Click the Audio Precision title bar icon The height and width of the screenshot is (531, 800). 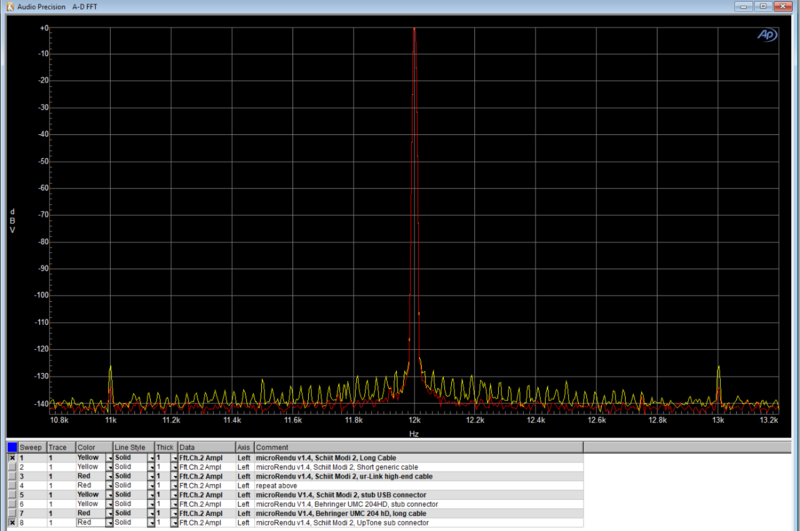coord(8,6)
